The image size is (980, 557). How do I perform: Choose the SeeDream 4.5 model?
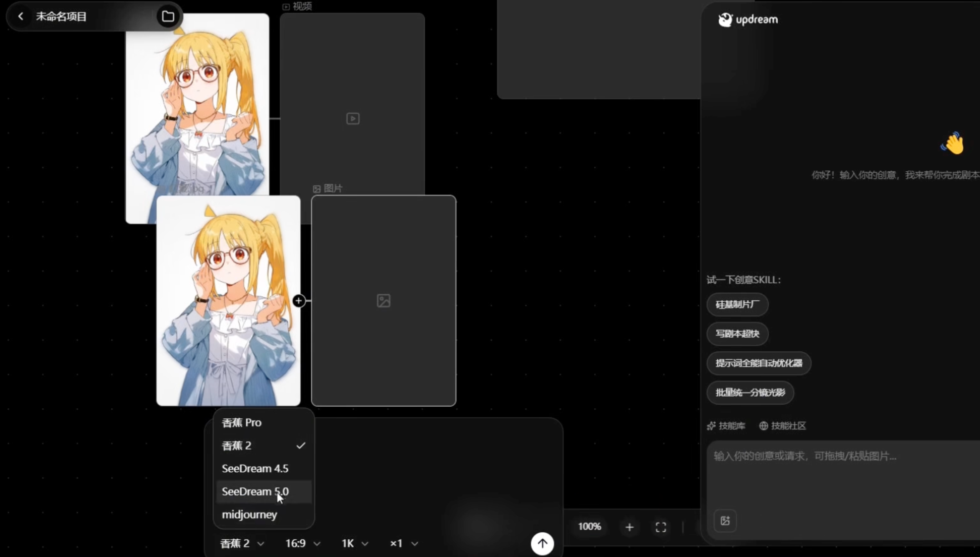[255, 468]
